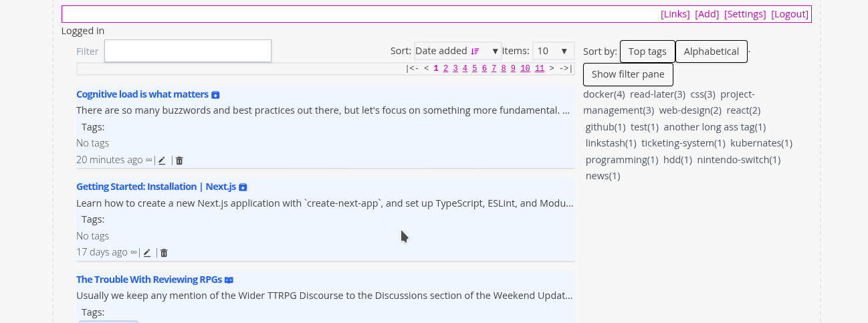
Task: Delete the Cognitive load bookmark via trash icon
Action: pyautogui.click(x=179, y=160)
